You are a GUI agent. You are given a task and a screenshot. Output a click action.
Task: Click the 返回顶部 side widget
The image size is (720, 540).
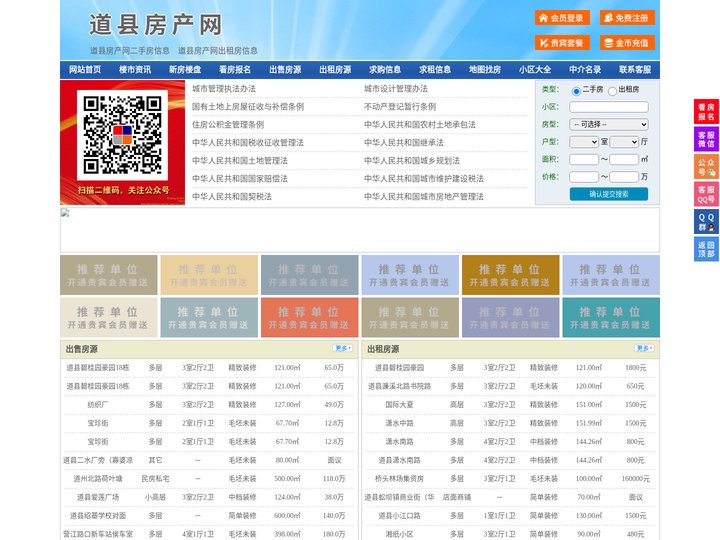click(x=706, y=249)
